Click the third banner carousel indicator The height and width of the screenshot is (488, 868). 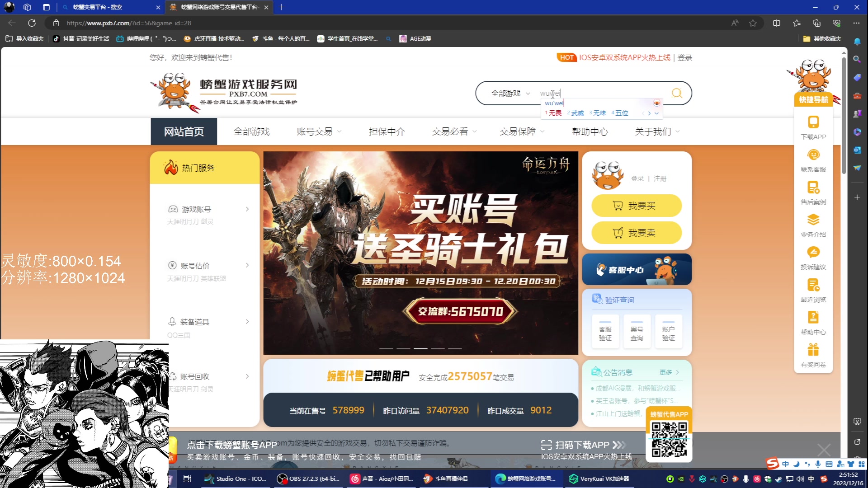pyautogui.click(x=420, y=349)
